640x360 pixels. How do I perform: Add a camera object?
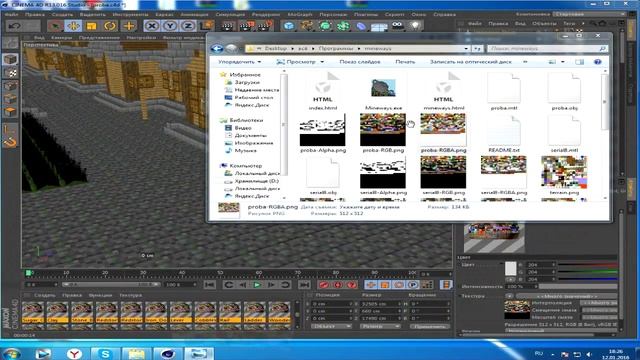397,26
